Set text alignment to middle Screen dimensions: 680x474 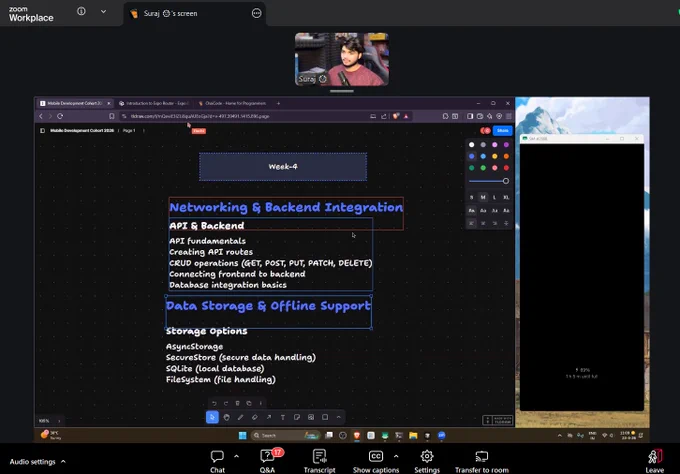[x=483, y=223]
